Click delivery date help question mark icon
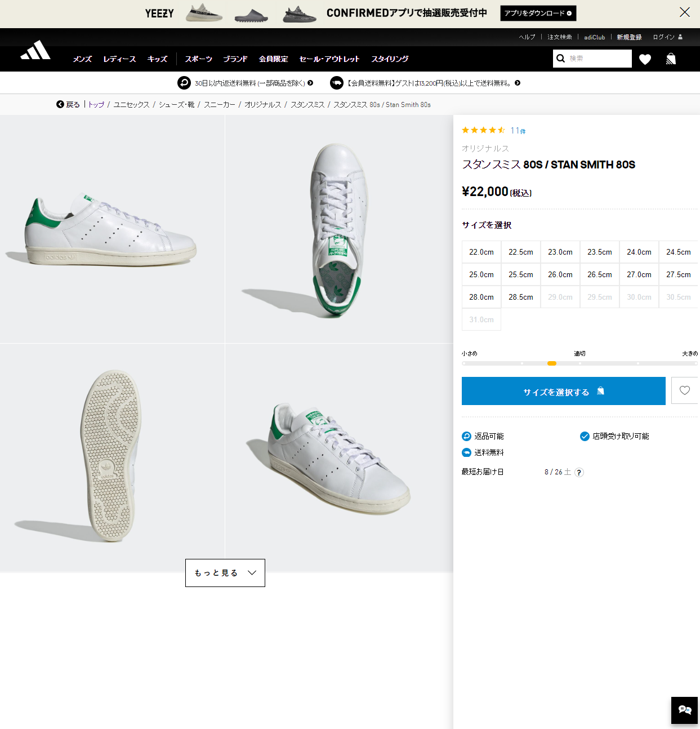Image resolution: width=700 pixels, height=729 pixels. pyautogui.click(x=579, y=473)
